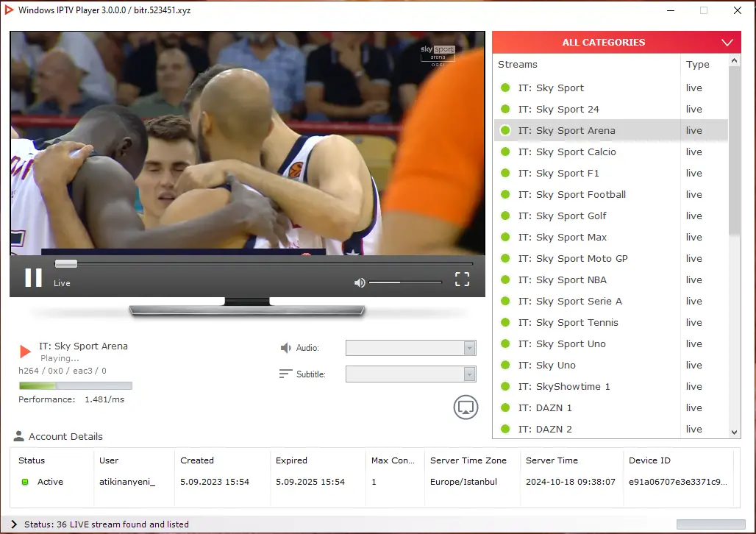This screenshot has height=534, width=756.
Task: Open the Subtitle dropdown
Action: (x=411, y=374)
